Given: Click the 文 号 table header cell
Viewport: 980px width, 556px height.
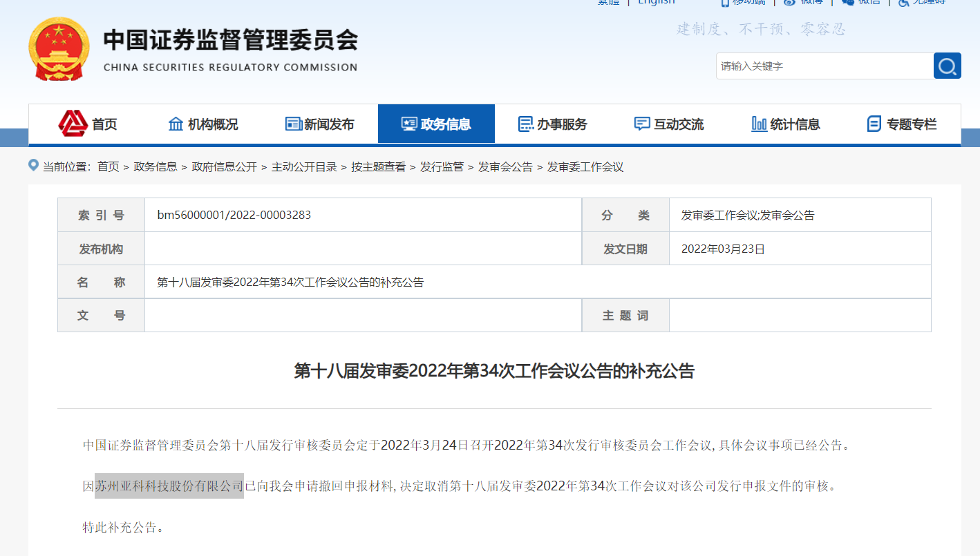Looking at the screenshot, I should [x=101, y=315].
